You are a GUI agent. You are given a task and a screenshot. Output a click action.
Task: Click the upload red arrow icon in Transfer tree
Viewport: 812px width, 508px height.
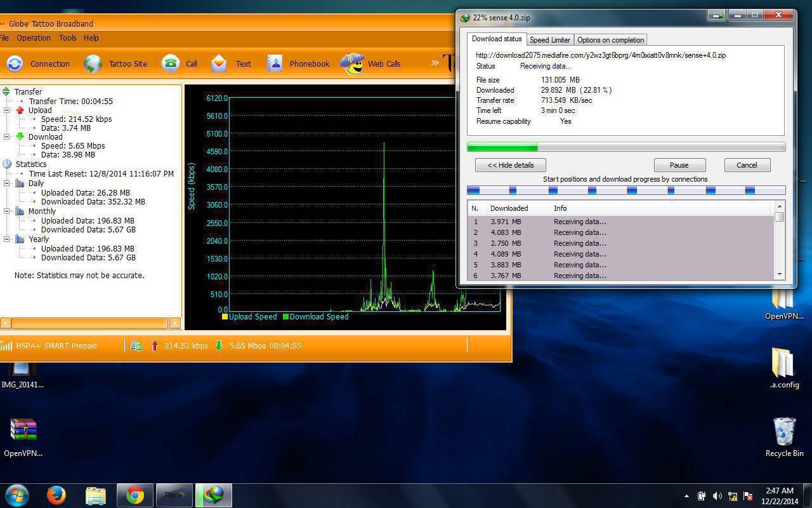tap(20, 110)
